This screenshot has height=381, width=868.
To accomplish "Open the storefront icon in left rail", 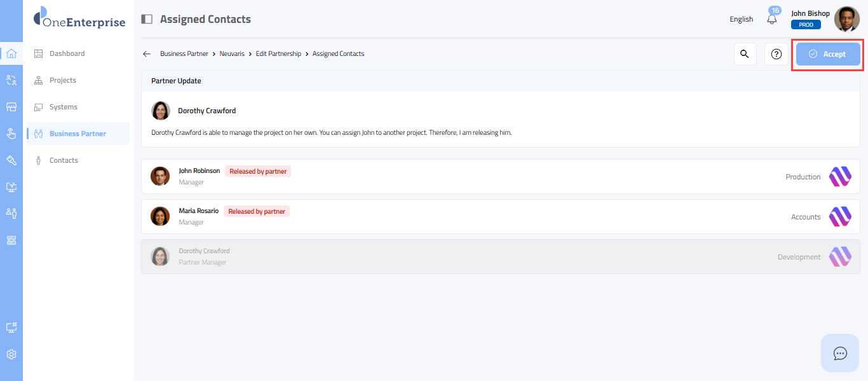I will [11, 107].
